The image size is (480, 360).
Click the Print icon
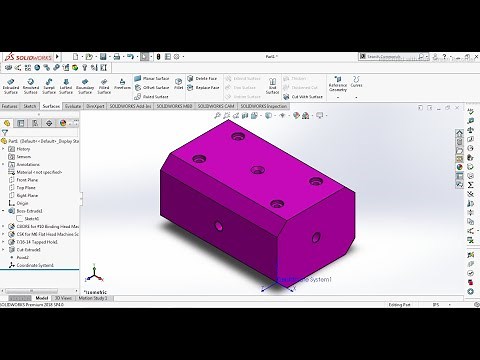click(x=117, y=57)
